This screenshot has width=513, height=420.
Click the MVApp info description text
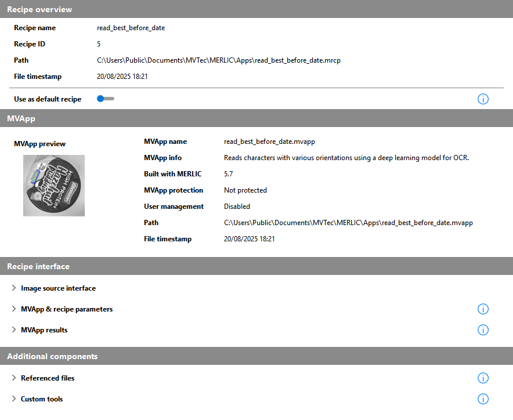point(346,158)
